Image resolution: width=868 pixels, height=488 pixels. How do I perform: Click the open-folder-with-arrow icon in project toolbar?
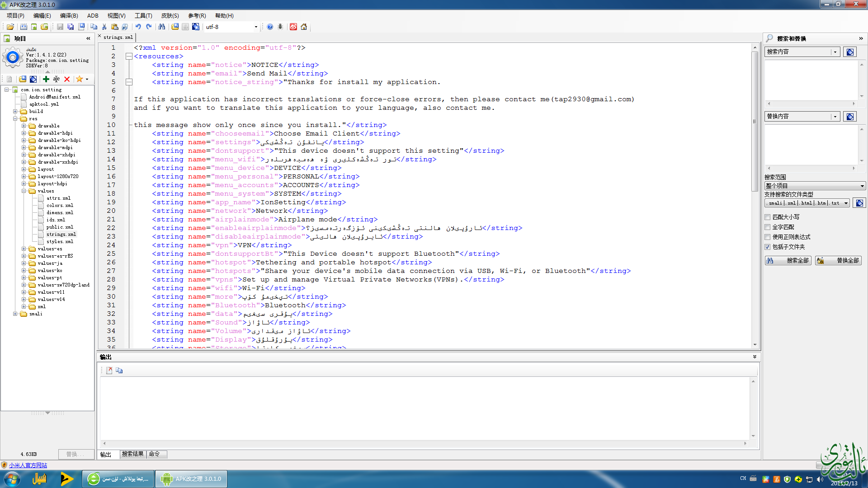pos(23,79)
